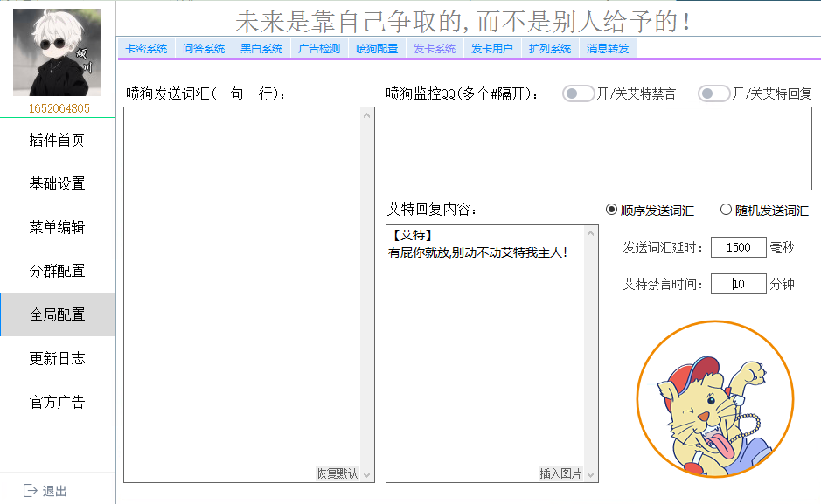Click the 插入图片 button
The image size is (821, 504).
click(x=560, y=473)
